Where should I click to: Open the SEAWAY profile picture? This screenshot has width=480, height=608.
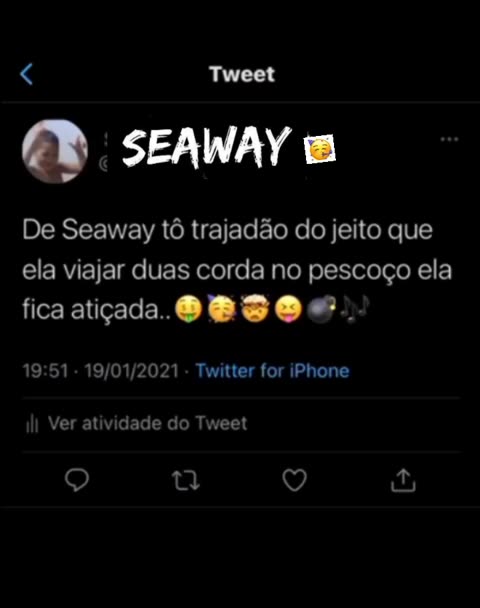click(55, 151)
